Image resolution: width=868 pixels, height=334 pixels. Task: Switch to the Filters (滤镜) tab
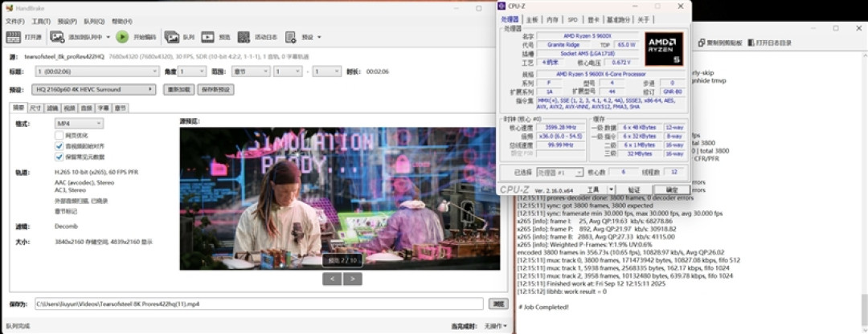click(52, 108)
